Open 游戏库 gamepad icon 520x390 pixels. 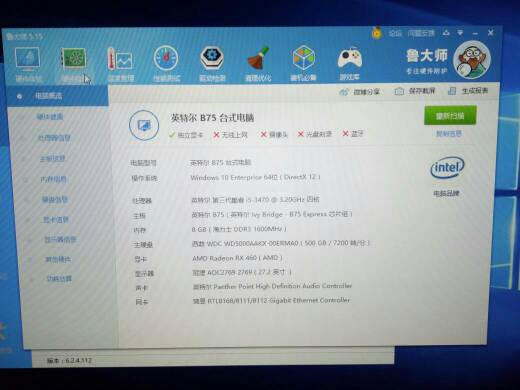tap(349, 59)
